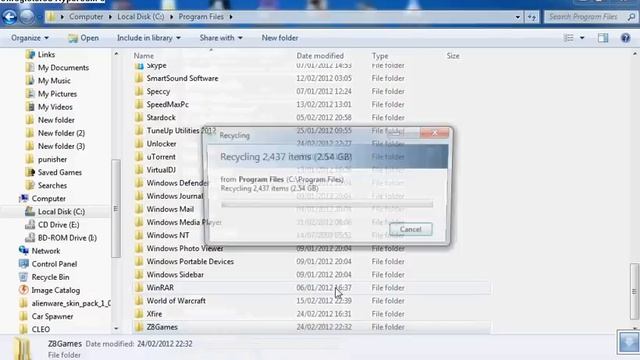Open Searches in the sidebar
Image resolution: width=640 pixels, height=360 pixels.
(x=52, y=185)
